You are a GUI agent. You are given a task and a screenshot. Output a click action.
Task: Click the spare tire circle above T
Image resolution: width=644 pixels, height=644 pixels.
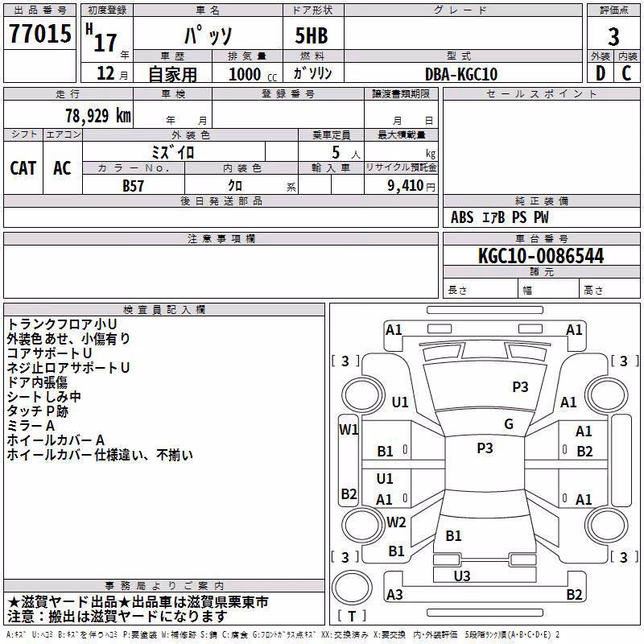(352, 588)
